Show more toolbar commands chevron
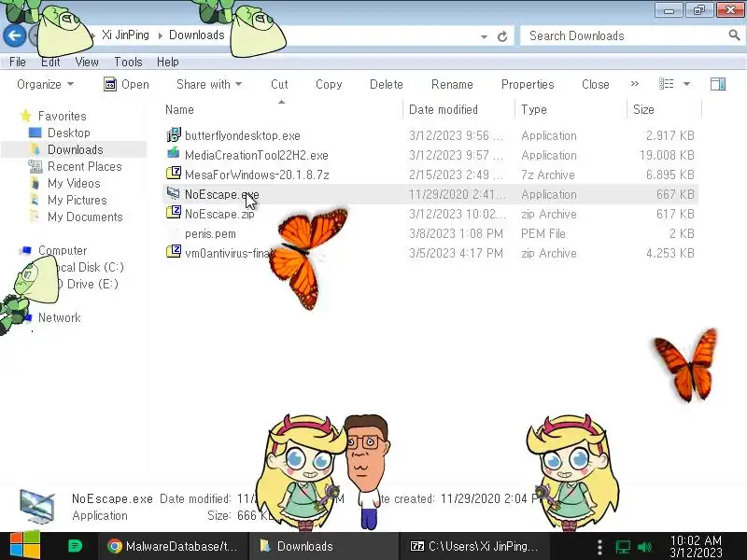Image resolution: width=747 pixels, height=560 pixels. point(635,84)
